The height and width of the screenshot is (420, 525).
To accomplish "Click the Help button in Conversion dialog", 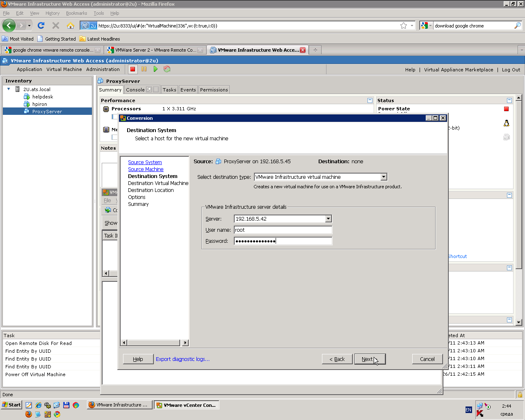I will 138,359.
